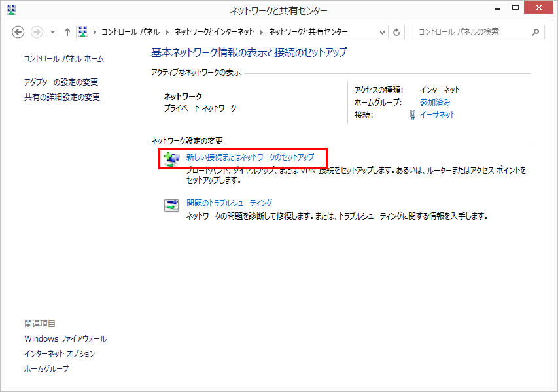Image resolution: width=558 pixels, height=392 pixels.
Task: Click the ホームグループ: label in network details
Action: [x=378, y=103]
